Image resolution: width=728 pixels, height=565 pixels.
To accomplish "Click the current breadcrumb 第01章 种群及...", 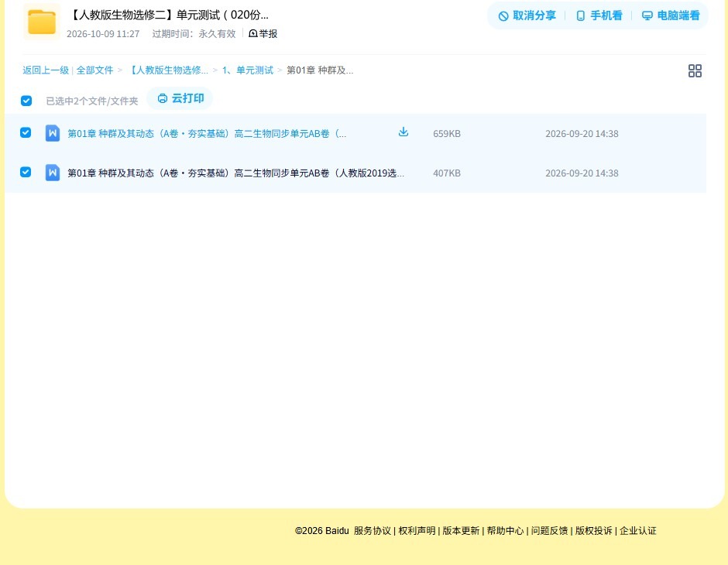I will coord(320,70).
